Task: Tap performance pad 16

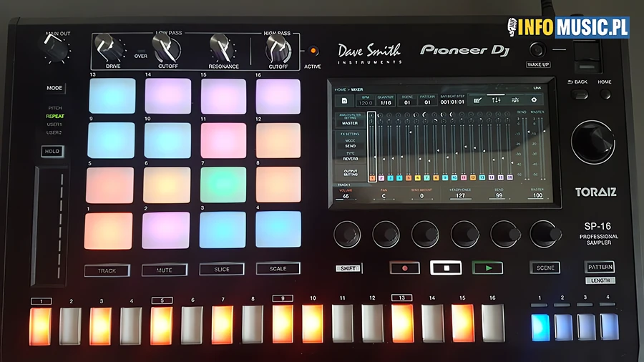Action: [x=278, y=97]
